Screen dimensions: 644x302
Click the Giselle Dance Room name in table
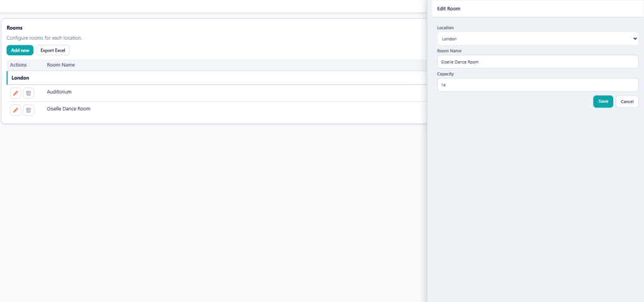point(69,109)
